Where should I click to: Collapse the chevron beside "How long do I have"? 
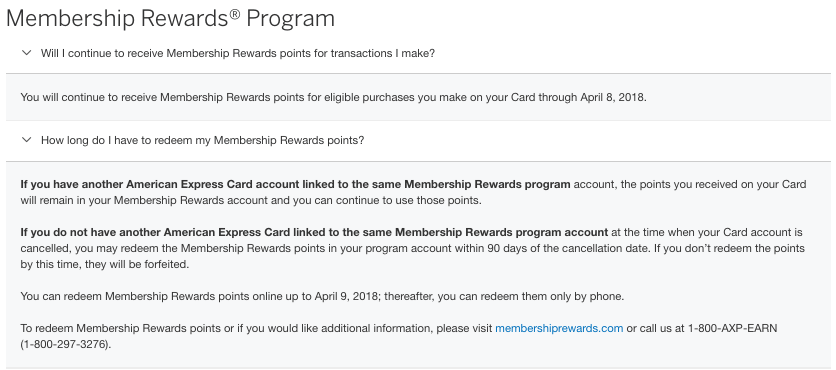(26, 140)
